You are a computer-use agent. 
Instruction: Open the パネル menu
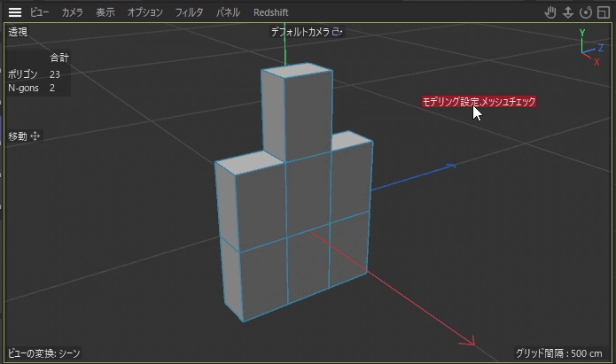pyautogui.click(x=228, y=12)
